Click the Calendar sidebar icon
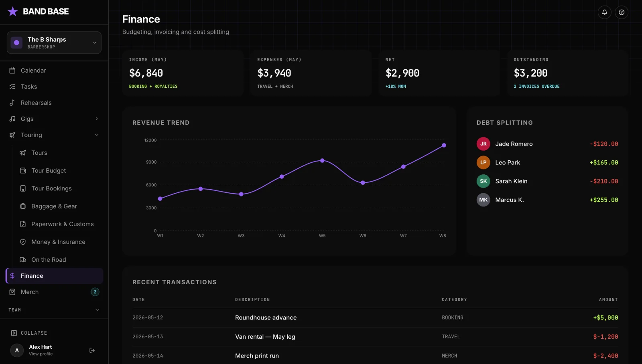 [x=12, y=71]
